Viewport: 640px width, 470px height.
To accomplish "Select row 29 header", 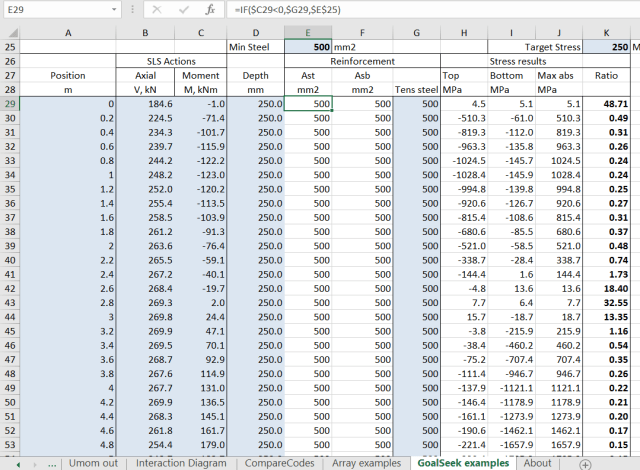I will point(9,103).
